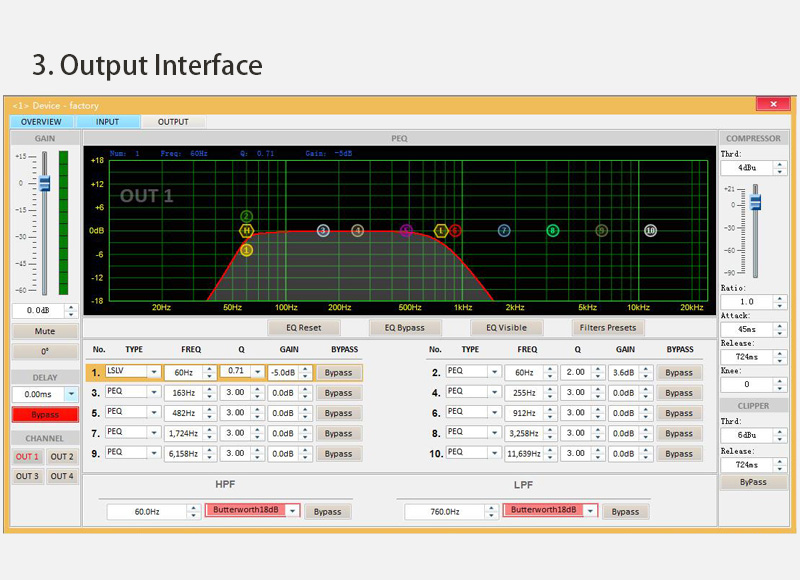Select EQ node 7 on the graph

pyautogui.click(x=504, y=230)
